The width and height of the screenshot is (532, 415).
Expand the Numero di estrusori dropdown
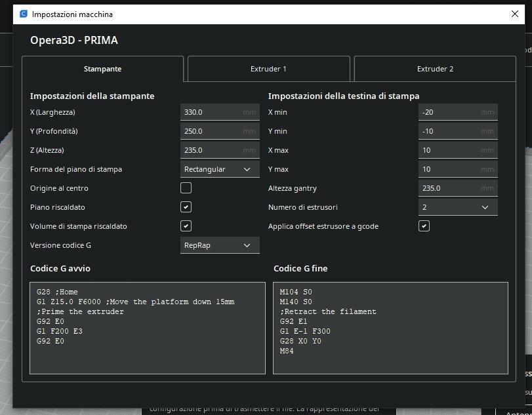[458, 207]
